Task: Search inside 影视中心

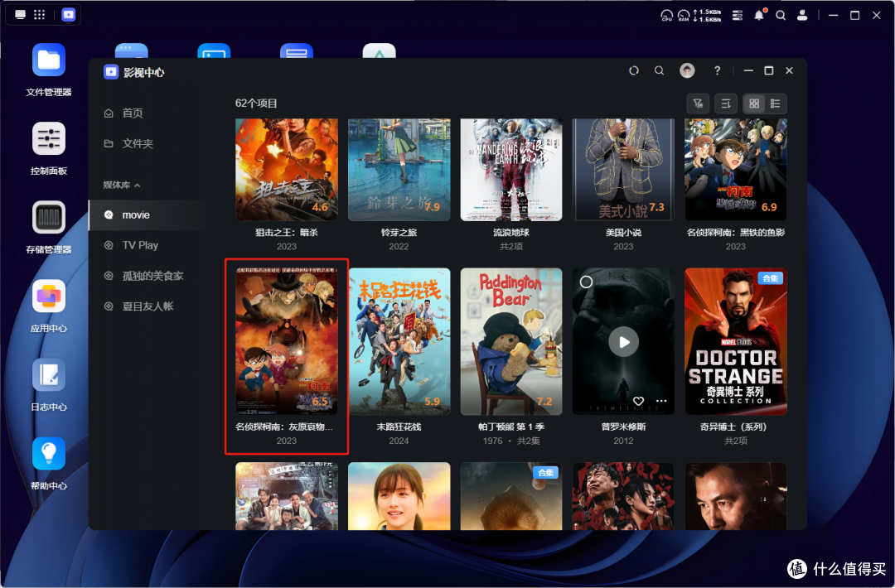Action: pos(660,70)
